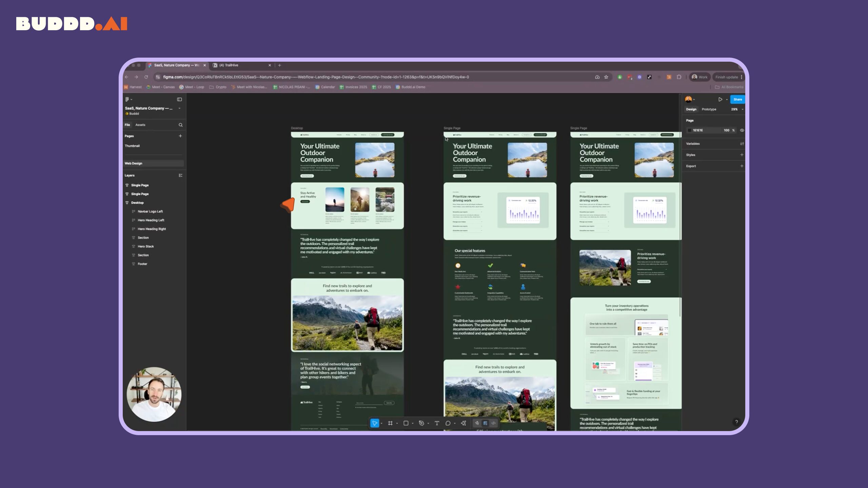868x488 pixels.
Task: Open the Chrome three-dot menu
Action: [742, 77]
